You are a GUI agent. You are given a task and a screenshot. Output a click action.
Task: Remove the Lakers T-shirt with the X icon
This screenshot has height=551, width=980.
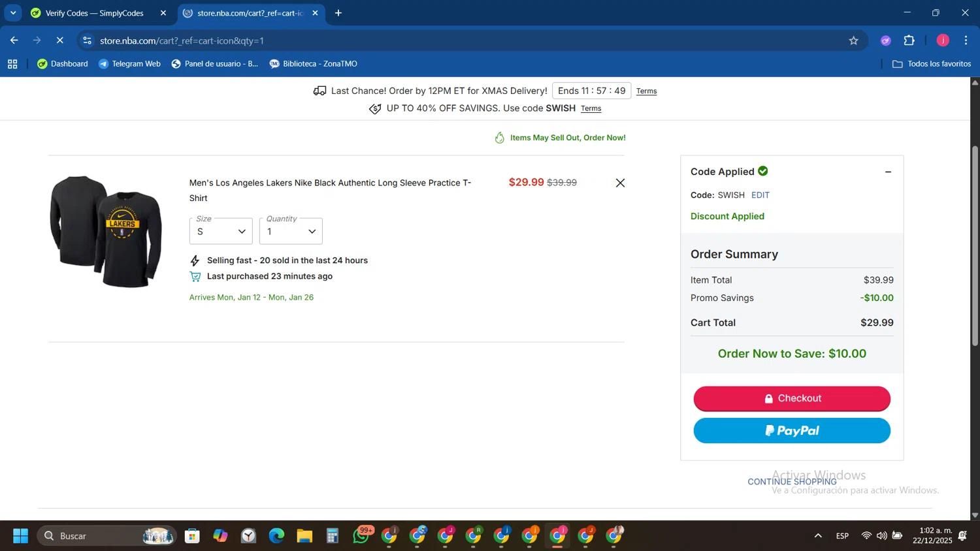tap(620, 183)
